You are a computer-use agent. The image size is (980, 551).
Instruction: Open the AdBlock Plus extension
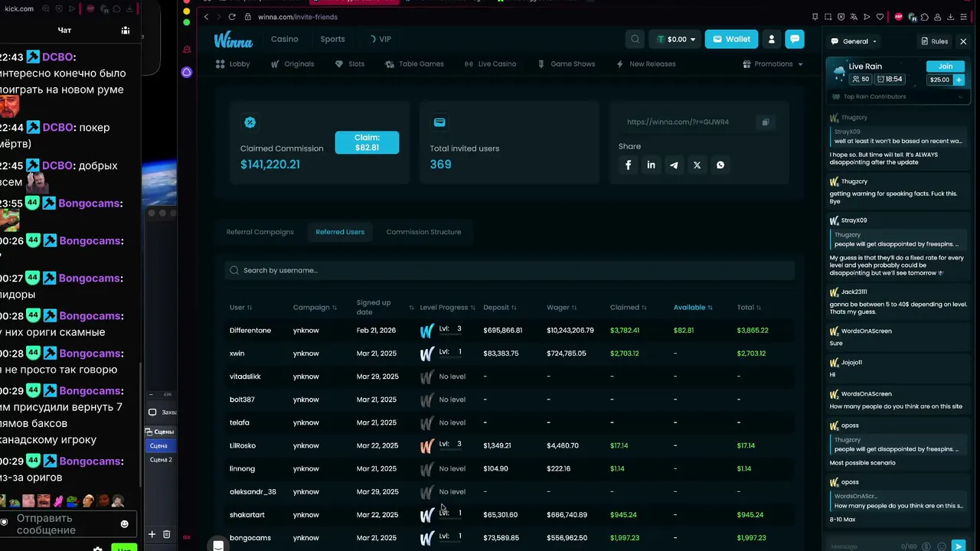pos(899,17)
